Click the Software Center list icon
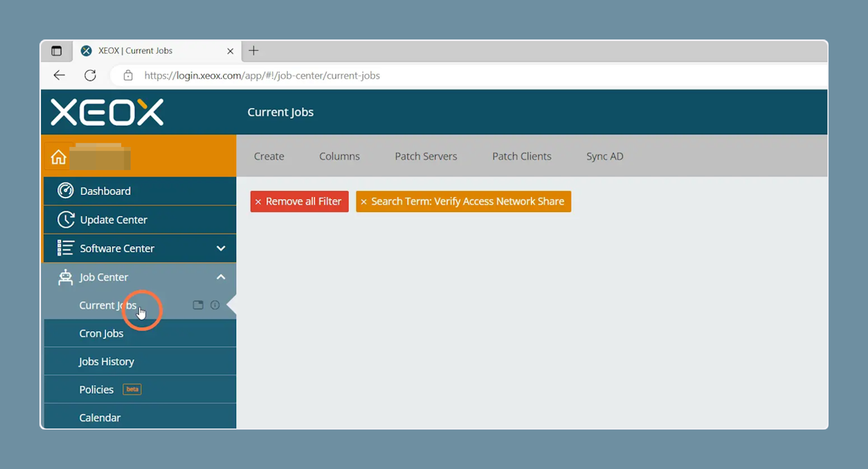 (65, 248)
